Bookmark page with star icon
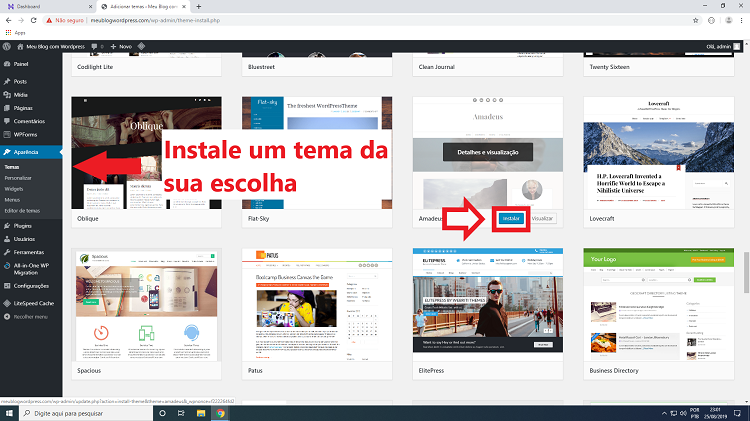 coord(695,20)
